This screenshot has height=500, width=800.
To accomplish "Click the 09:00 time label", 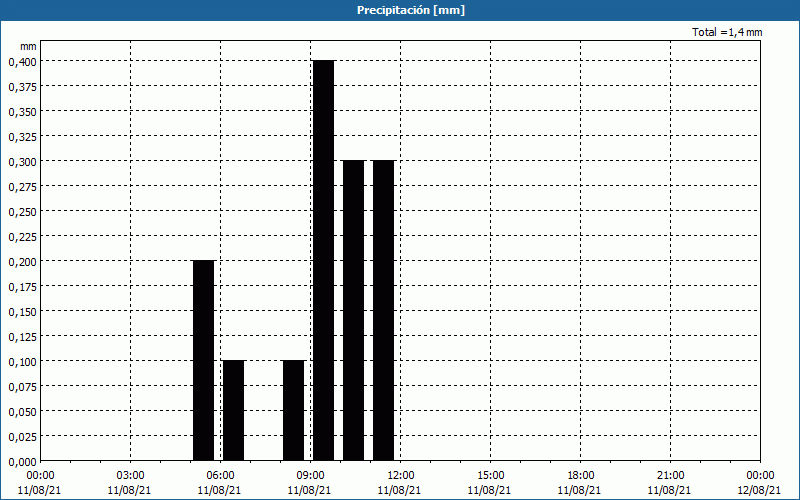I will pyautogui.click(x=311, y=476).
